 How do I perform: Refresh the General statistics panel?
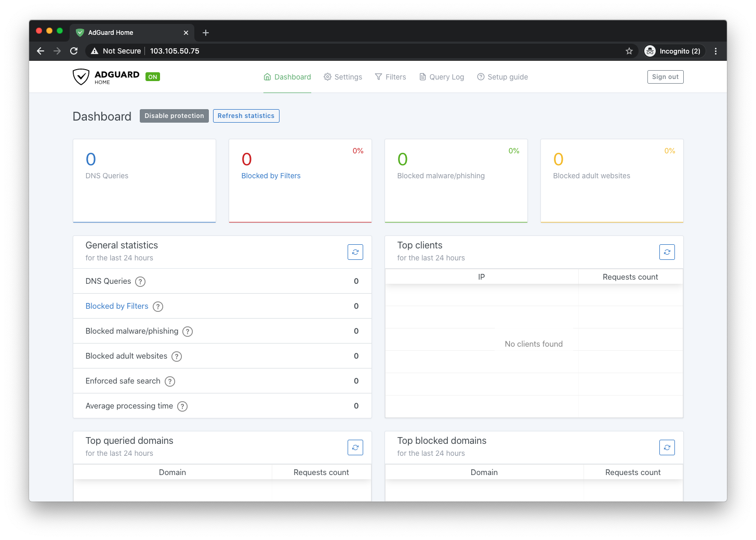355,252
